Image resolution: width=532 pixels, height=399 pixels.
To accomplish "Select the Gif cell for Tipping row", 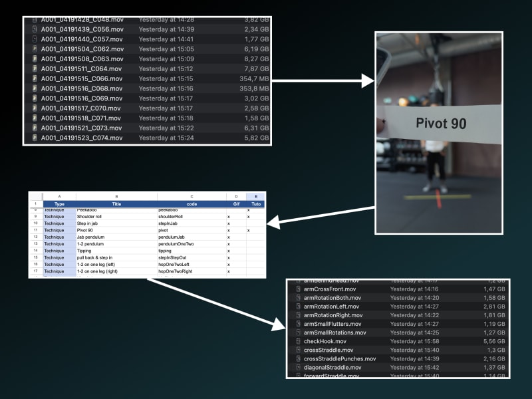I will (228, 251).
